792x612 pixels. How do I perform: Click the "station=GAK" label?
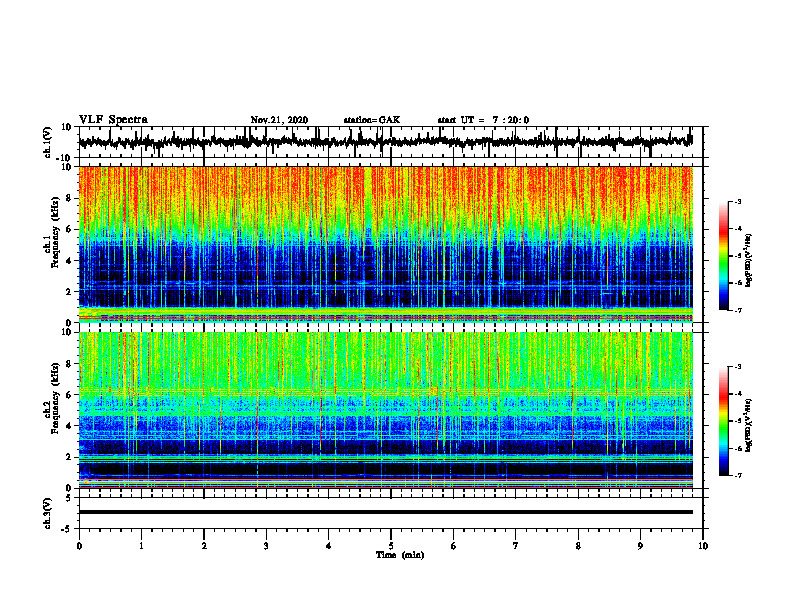tap(372, 120)
